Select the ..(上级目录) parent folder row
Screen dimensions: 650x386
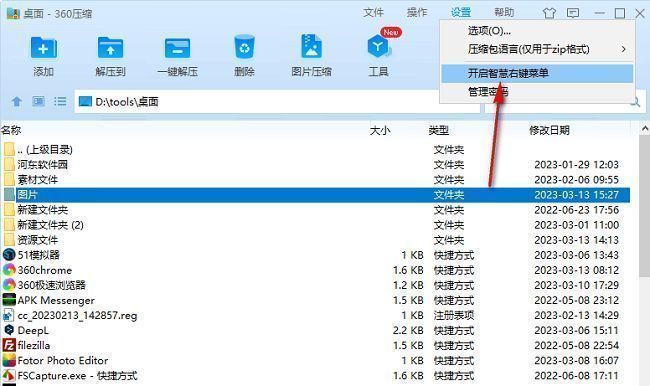[315, 150]
